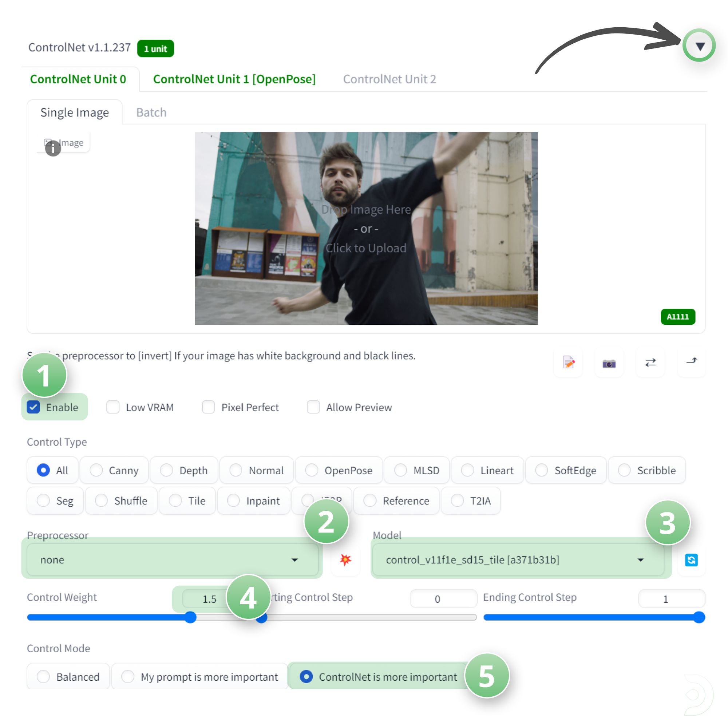The height and width of the screenshot is (728, 728).
Task: Click the Ending Control Step slider handle
Action: 699,617
